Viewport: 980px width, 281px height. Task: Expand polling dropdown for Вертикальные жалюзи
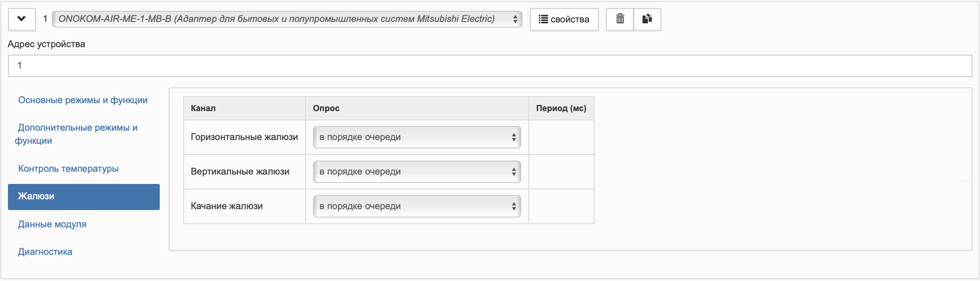(x=417, y=172)
